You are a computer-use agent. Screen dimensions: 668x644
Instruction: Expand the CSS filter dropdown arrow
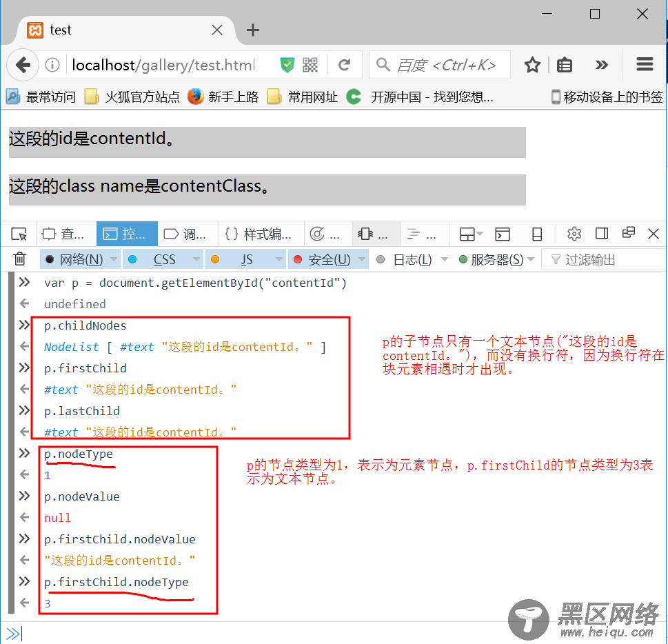click(196, 259)
